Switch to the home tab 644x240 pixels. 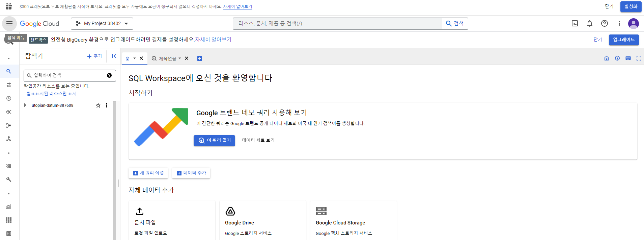(128, 58)
